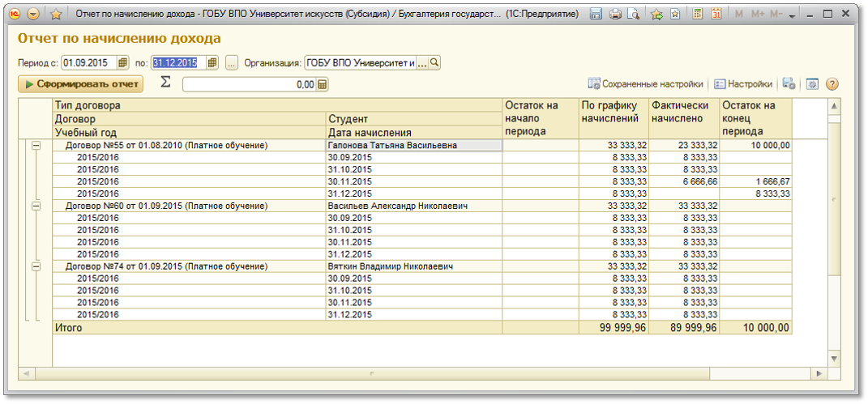Collapse the Договор №74 group
This screenshot has width=868, height=404.
[36, 266]
